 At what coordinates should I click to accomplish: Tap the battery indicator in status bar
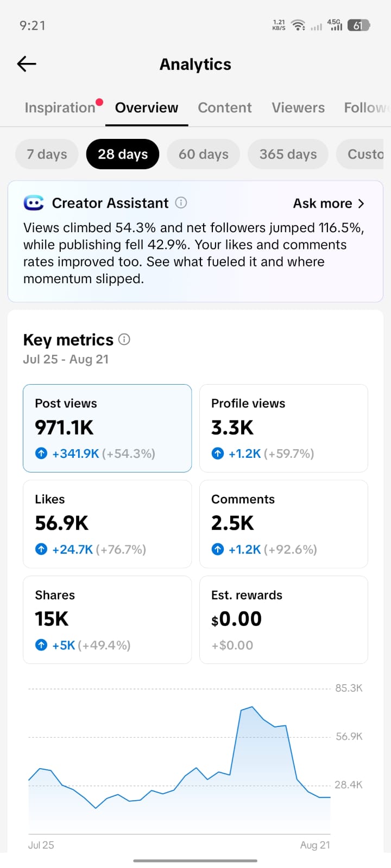pos(358,25)
